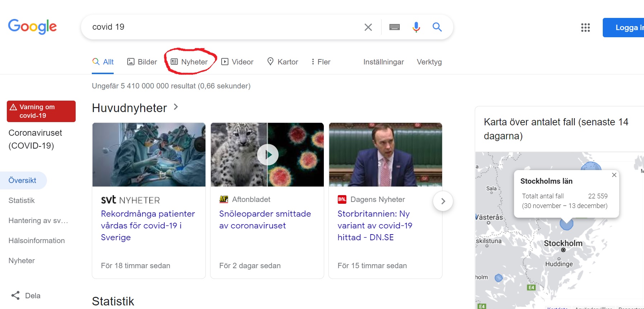This screenshot has width=644, height=309.
Task: Start voice search with the microphone icon
Action: tap(416, 27)
